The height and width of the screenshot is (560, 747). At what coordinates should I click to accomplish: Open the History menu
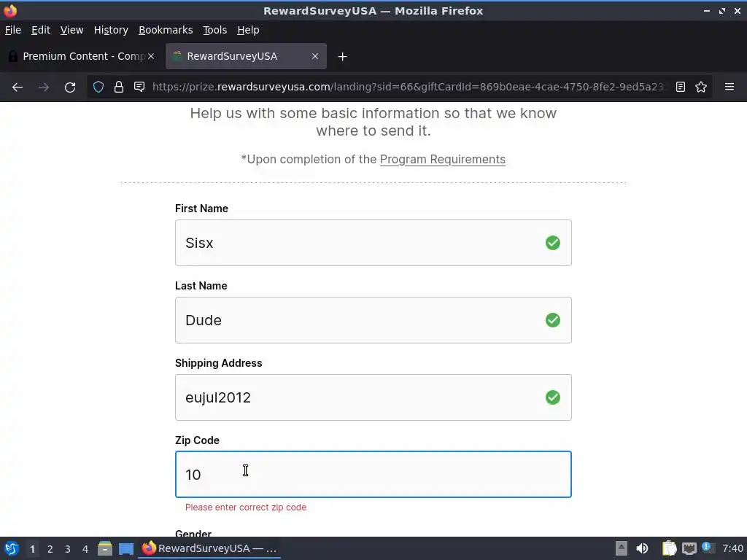pyautogui.click(x=111, y=30)
